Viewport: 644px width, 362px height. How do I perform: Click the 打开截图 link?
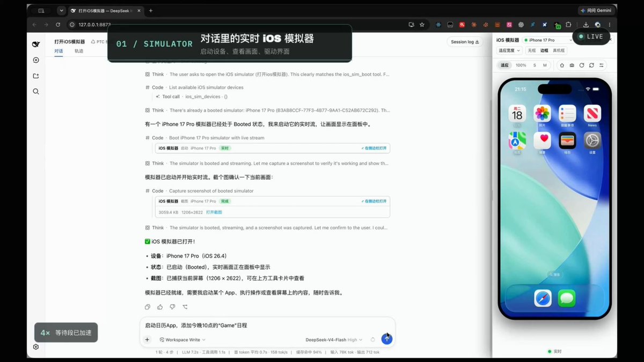tap(215, 212)
